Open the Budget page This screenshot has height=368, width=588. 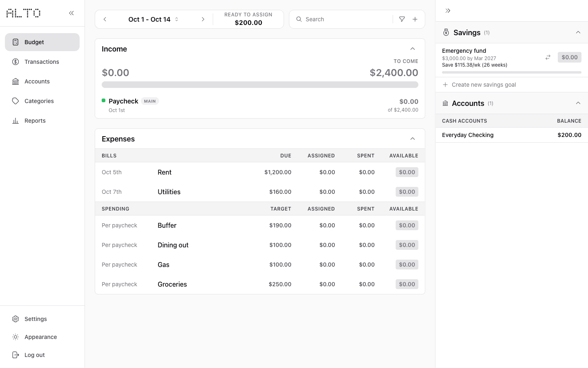[x=42, y=42]
